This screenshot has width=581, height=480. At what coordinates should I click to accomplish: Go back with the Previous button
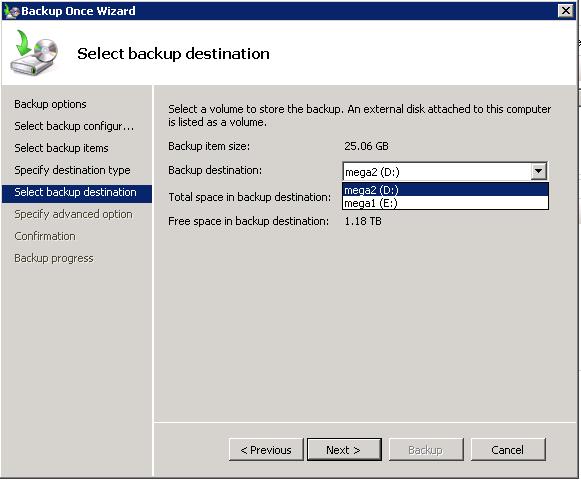pos(266,450)
